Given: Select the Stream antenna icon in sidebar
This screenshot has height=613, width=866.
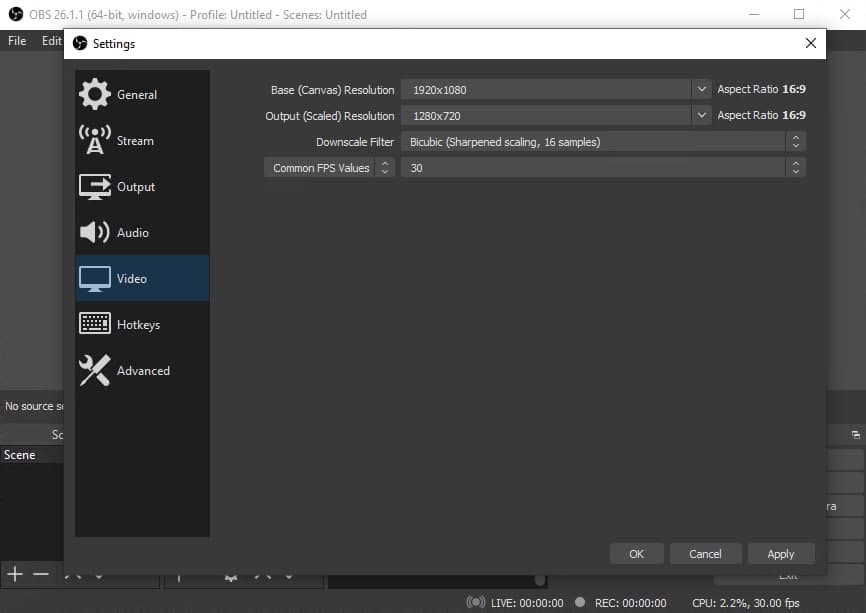Looking at the screenshot, I should click(95, 140).
